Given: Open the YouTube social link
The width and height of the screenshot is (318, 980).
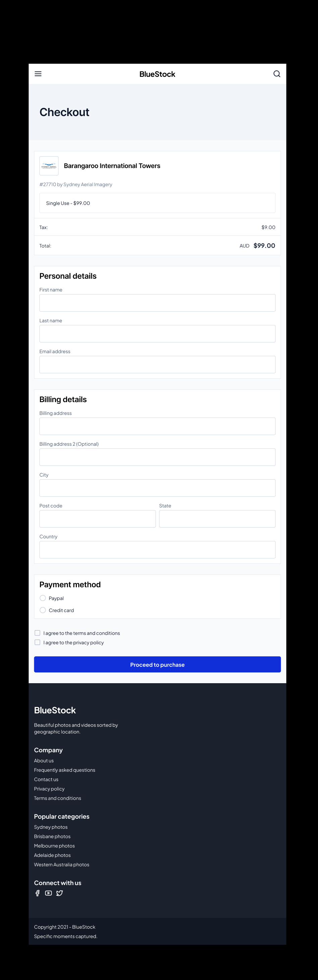Looking at the screenshot, I should click(48, 893).
